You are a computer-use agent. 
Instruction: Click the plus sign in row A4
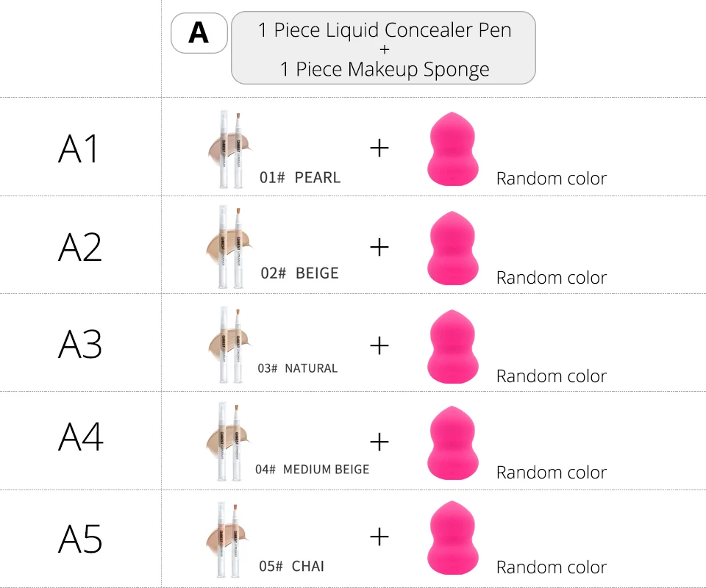[x=379, y=442]
